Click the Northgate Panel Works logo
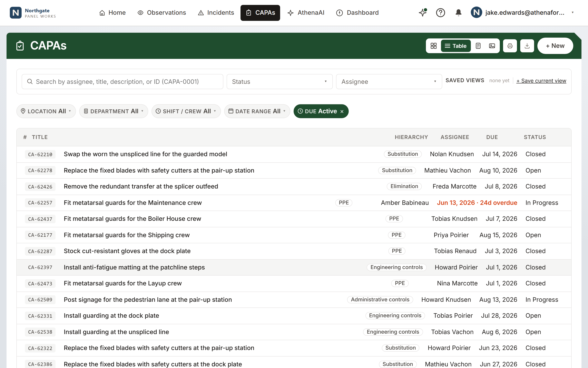This screenshot has height=368, width=588. click(x=33, y=13)
